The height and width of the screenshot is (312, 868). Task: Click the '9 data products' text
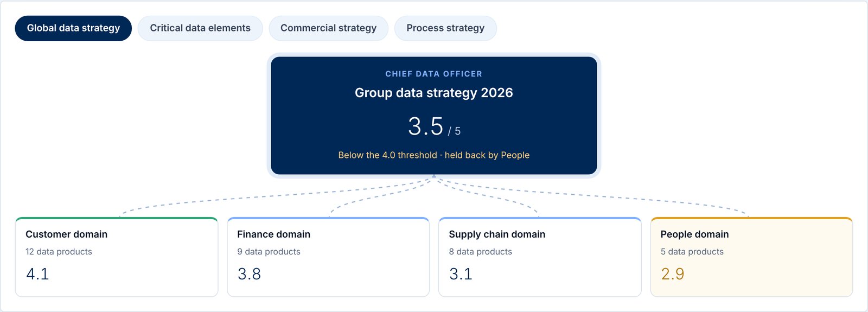[269, 252]
